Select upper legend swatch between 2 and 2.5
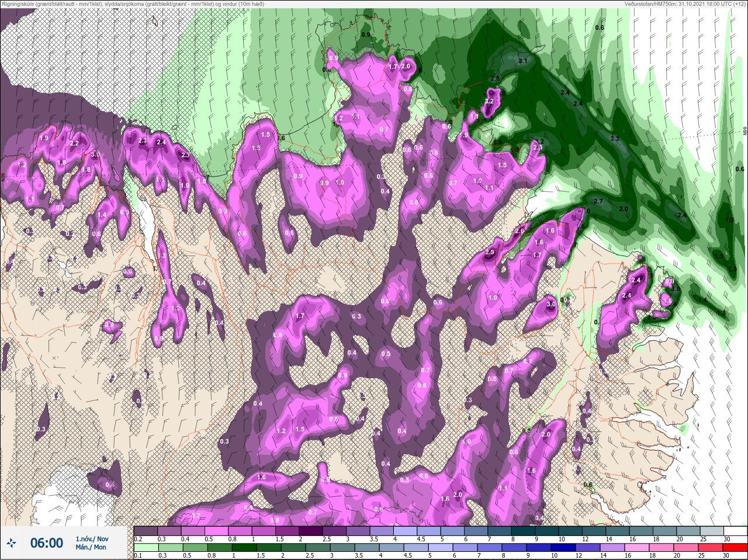The image size is (748, 560). point(312,531)
